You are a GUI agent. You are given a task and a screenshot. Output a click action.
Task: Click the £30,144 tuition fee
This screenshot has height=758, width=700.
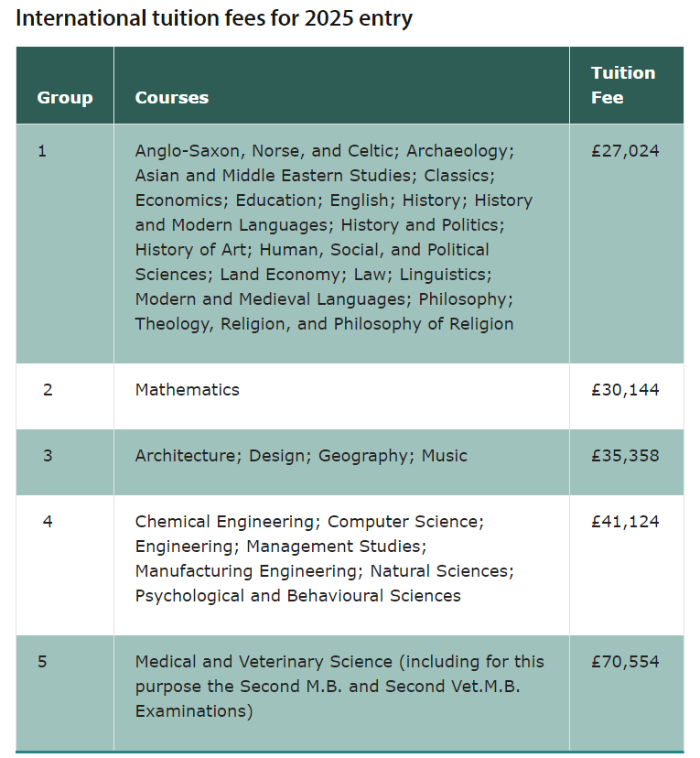(x=625, y=390)
